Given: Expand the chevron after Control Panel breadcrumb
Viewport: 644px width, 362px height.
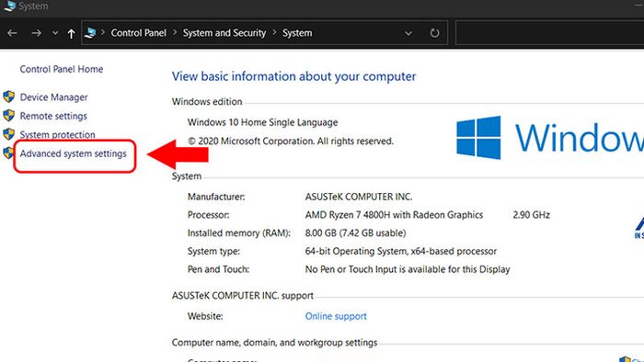Looking at the screenshot, I should tap(175, 32).
